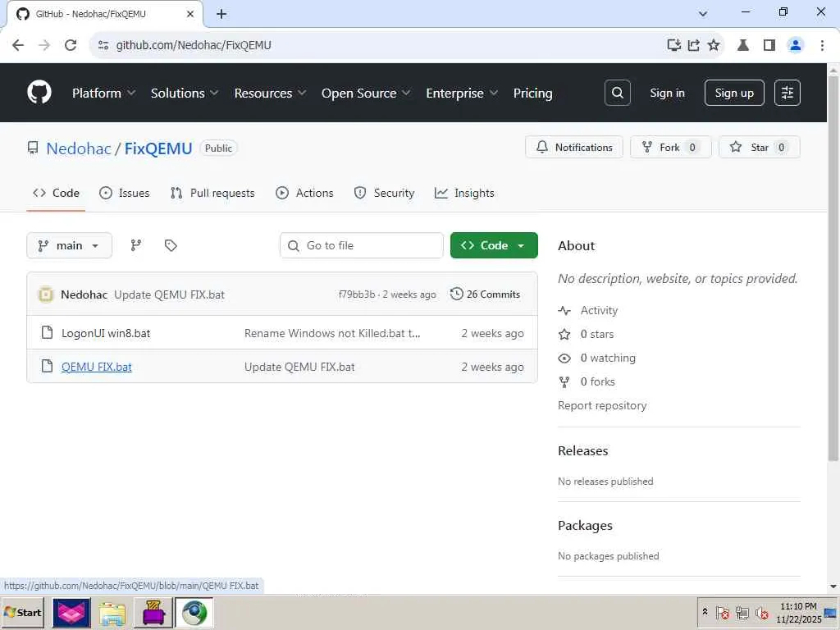Screen dimensions: 840x630
Task: Click the purple toaster taskbar icon
Action: tap(153, 613)
